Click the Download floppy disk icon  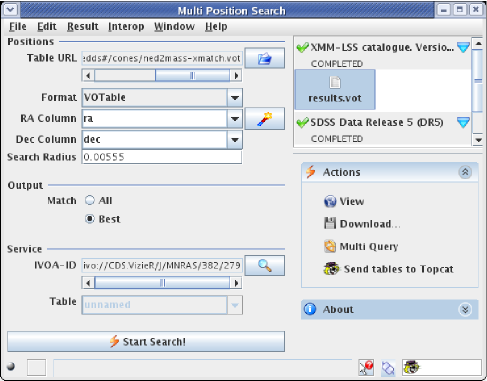(330, 223)
